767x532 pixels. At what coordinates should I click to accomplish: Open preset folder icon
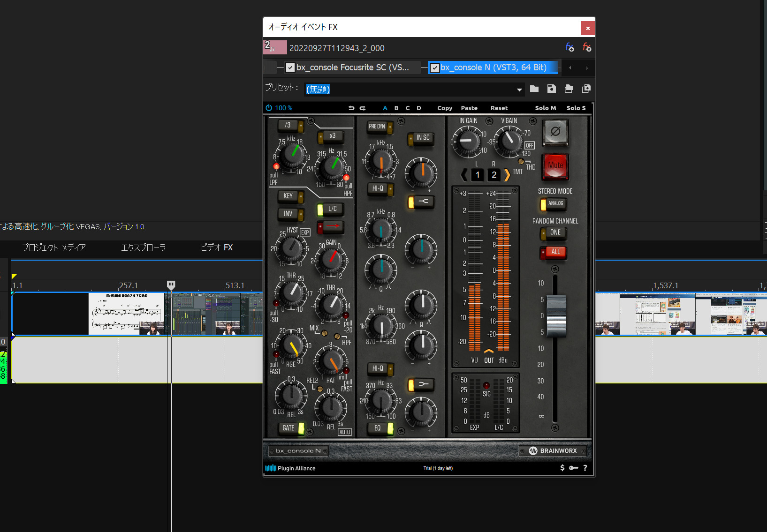[534, 89]
